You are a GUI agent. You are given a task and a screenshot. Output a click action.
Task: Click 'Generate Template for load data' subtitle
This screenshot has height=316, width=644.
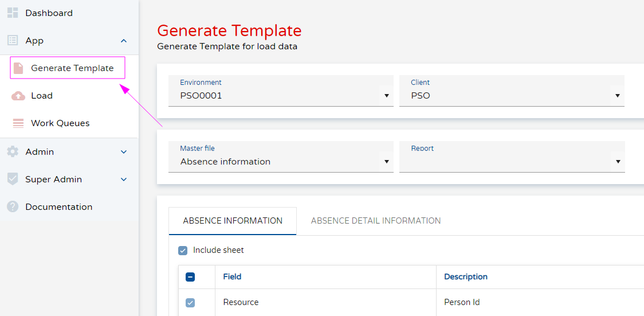[227, 46]
